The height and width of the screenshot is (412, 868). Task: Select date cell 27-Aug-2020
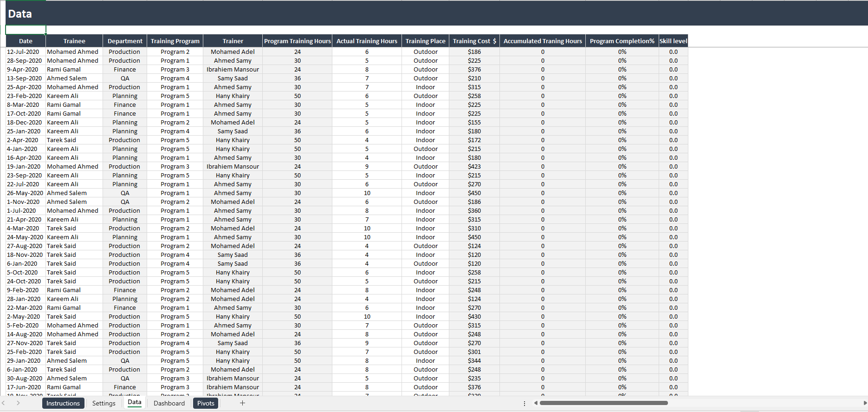click(26, 246)
